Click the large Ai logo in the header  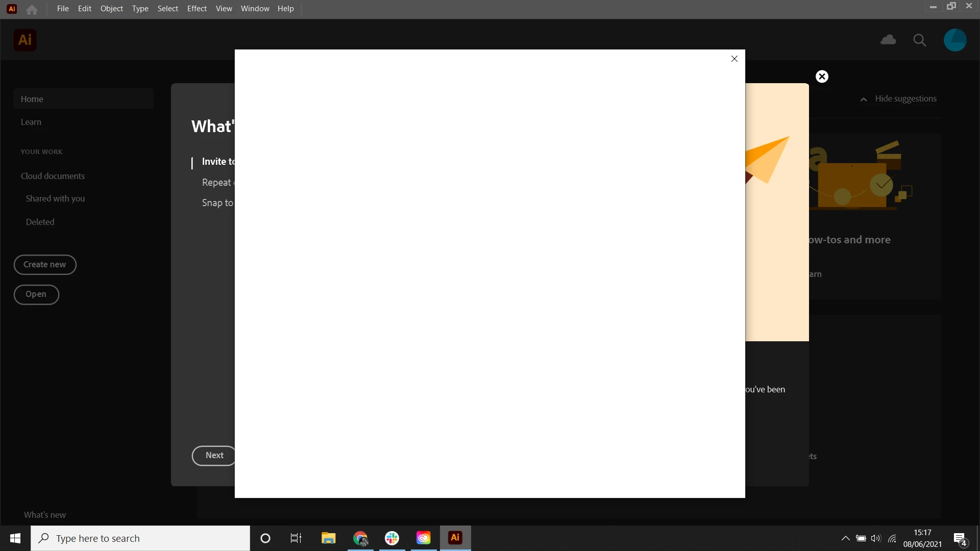click(x=24, y=40)
